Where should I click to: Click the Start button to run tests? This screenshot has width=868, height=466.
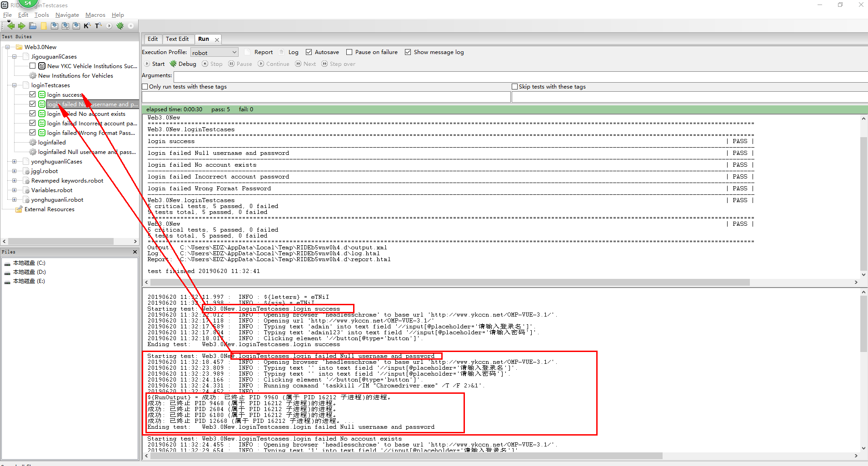click(155, 64)
